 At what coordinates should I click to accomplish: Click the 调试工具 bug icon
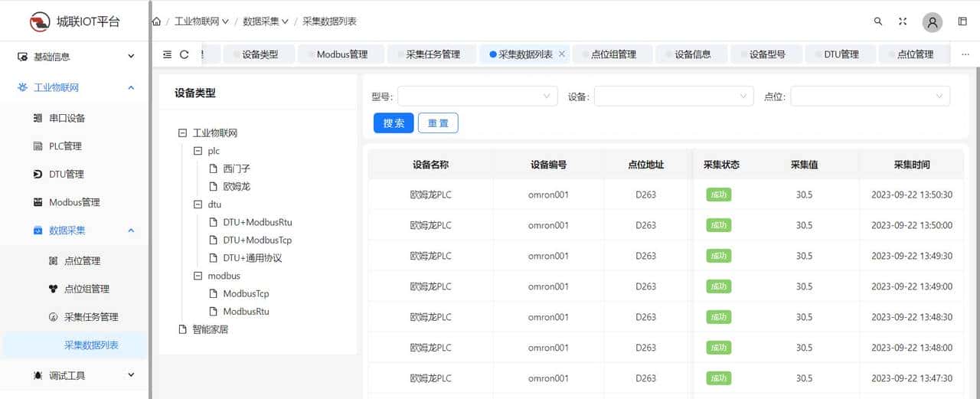[38, 375]
